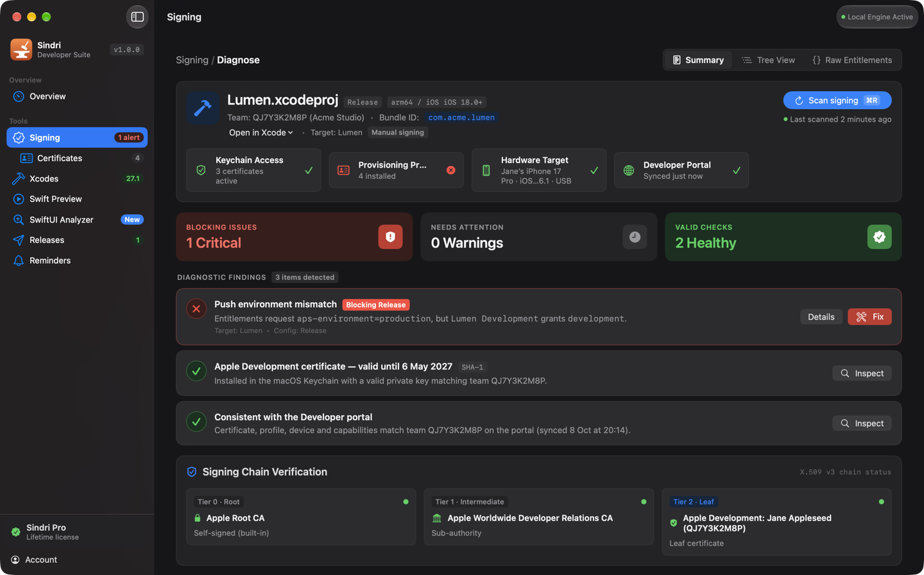Inspect the Developer portal consistency finding
The image size is (924, 575).
(862, 424)
